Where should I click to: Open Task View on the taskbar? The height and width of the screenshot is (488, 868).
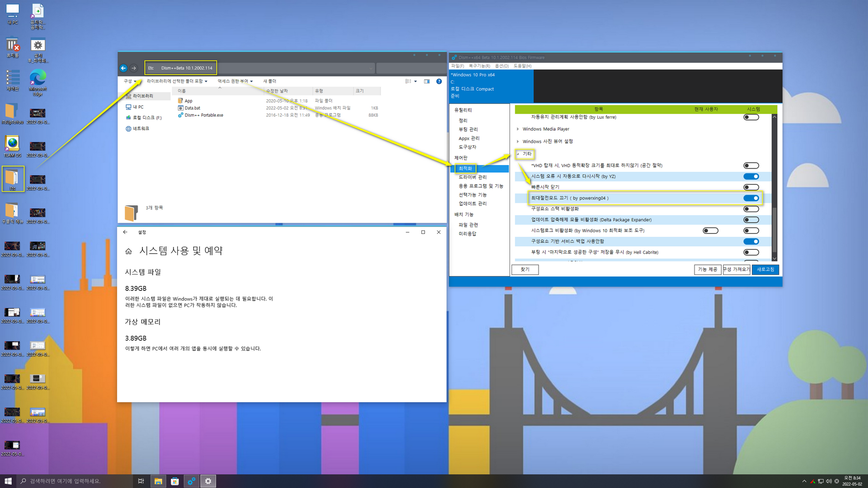141,481
